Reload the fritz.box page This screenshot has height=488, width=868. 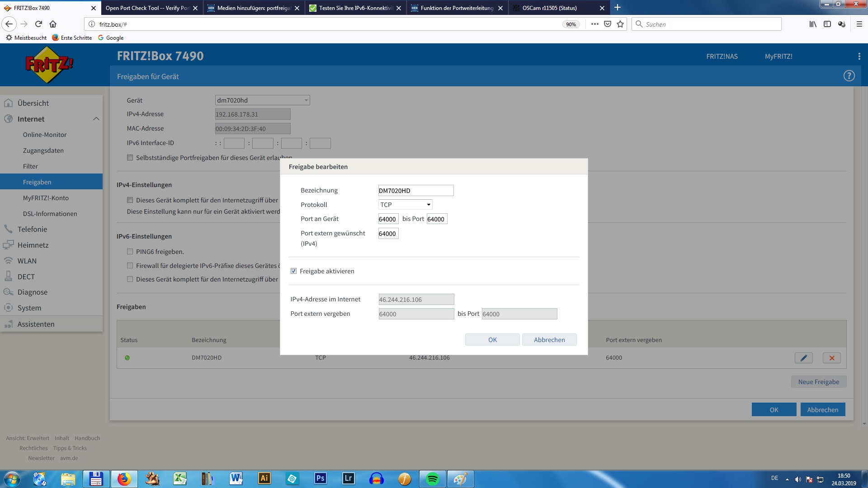tap(38, 24)
